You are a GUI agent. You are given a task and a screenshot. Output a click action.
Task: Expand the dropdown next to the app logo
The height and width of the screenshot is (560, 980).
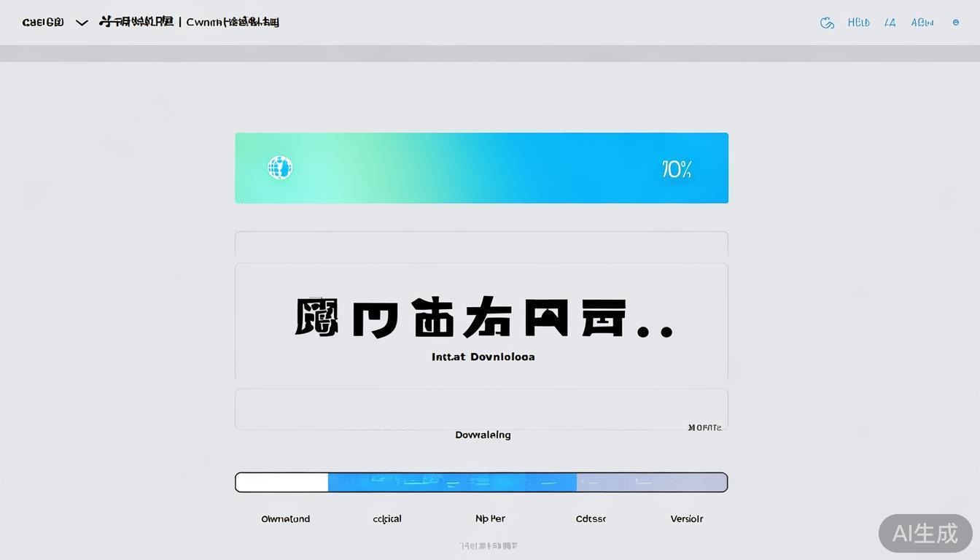pyautogui.click(x=82, y=23)
